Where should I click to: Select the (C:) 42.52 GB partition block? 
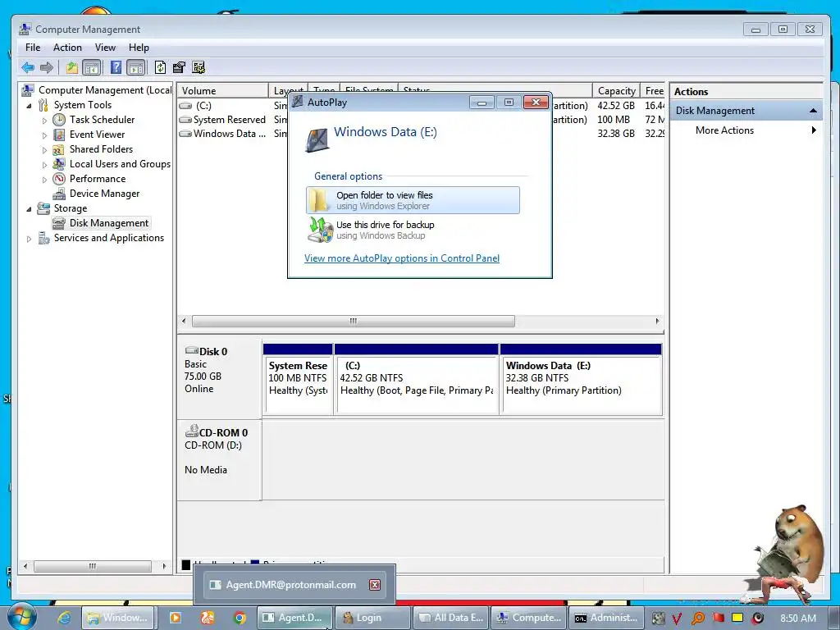416,378
